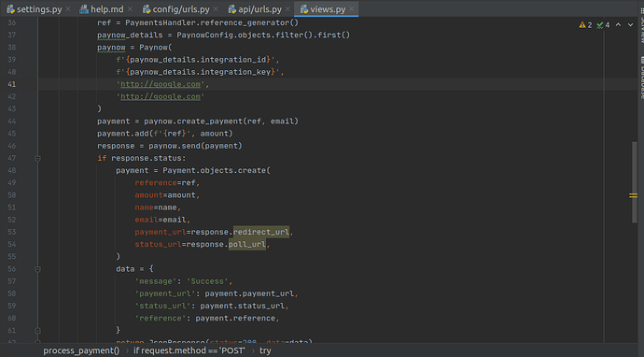
Task: Click reference=ref on line 49
Action: (x=165, y=183)
